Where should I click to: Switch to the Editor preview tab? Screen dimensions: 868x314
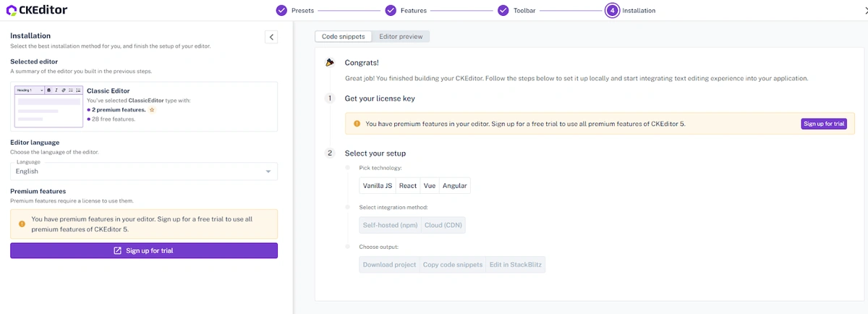pyautogui.click(x=401, y=36)
